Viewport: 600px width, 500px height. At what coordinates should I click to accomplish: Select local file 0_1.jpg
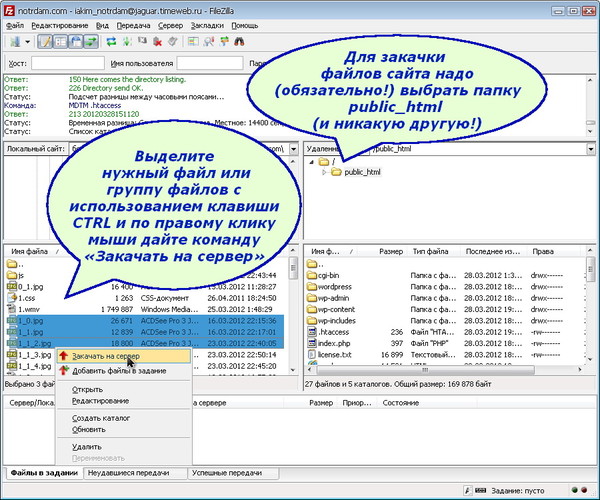31,287
